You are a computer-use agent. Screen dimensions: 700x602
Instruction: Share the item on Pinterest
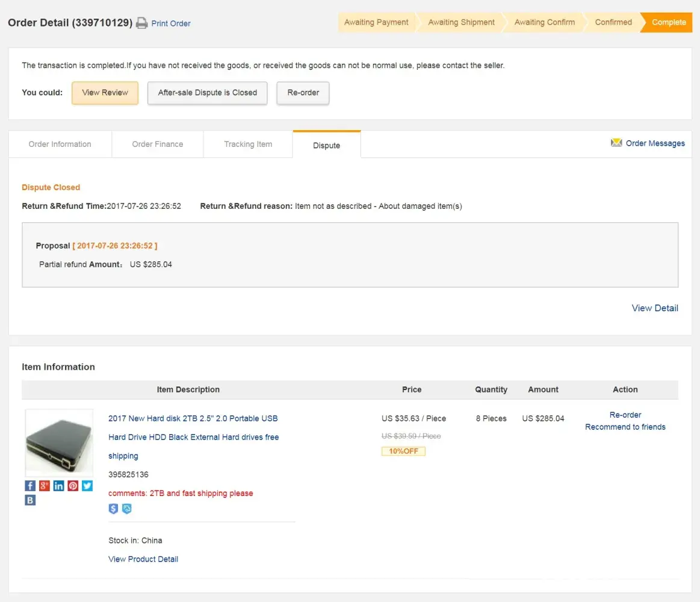click(73, 486)
